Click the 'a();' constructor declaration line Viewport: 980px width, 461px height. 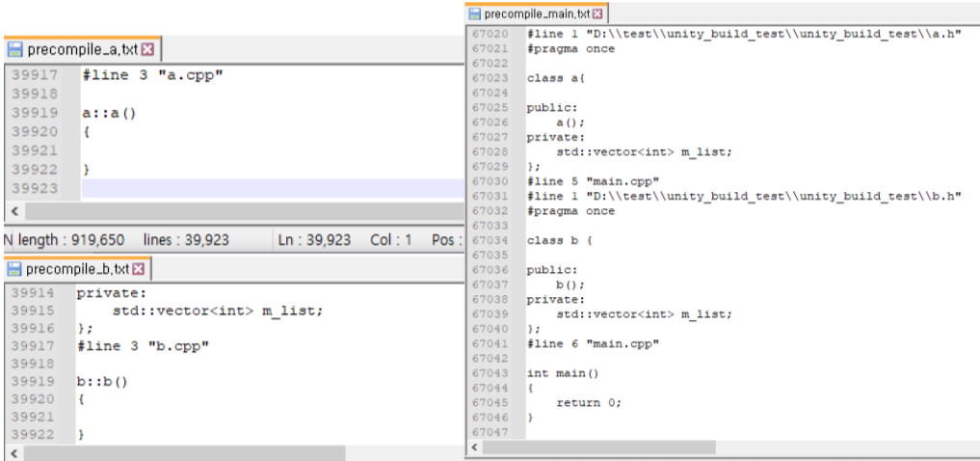(x=570, y=122)
